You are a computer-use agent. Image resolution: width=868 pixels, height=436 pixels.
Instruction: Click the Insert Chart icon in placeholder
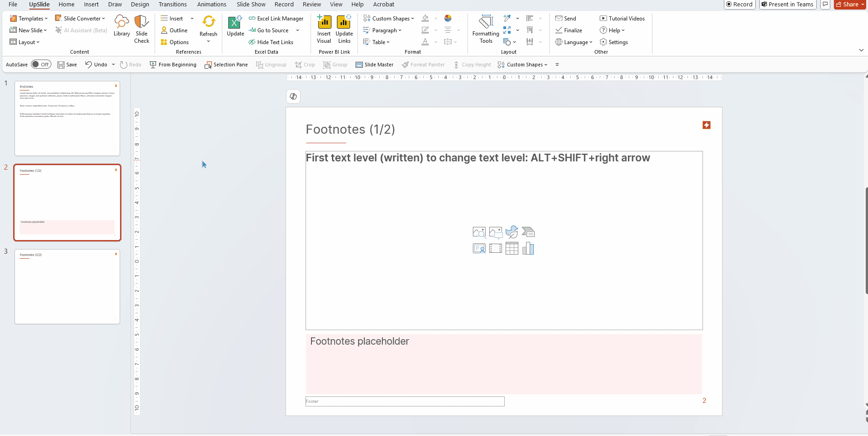(528, 249)
